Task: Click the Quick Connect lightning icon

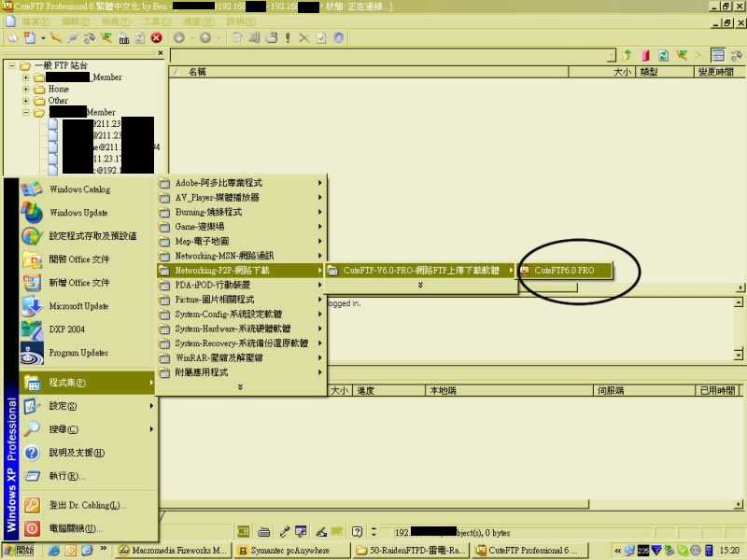Action: pos(56,37)
